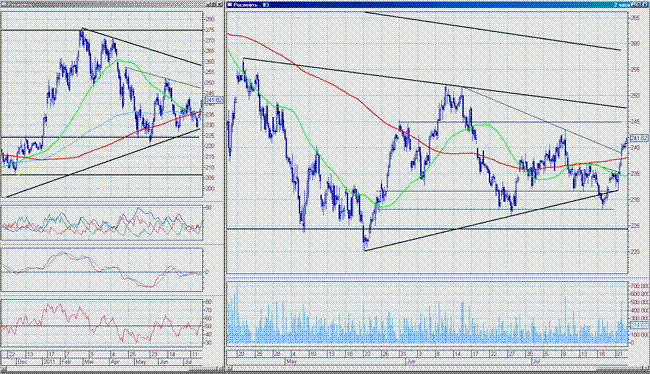Image resolution: width=650 pixels, height=374 pixels.
Task: Minimize the left daily chart window
Action: 209,4
